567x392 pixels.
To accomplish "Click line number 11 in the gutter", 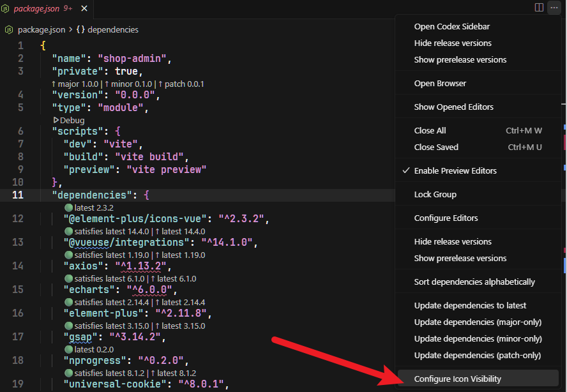I will (x=18, y=195).
